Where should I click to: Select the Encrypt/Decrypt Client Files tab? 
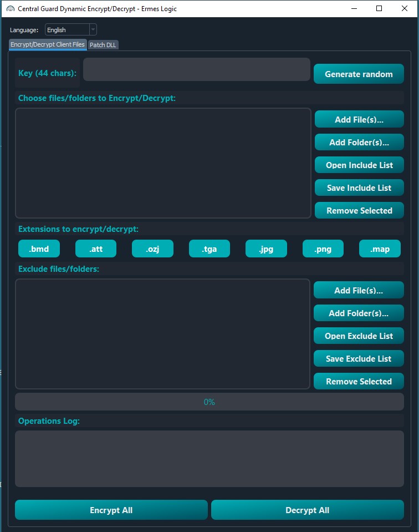pyautogui.click(x=48, y=44)
